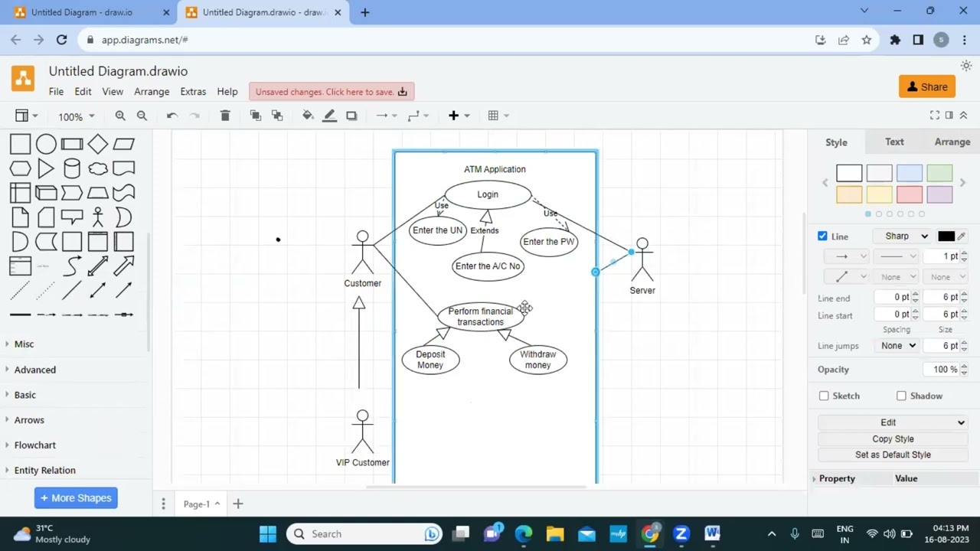Pick the white style swatch
This screenshot has width=980, height=551.
click(849, 174)
